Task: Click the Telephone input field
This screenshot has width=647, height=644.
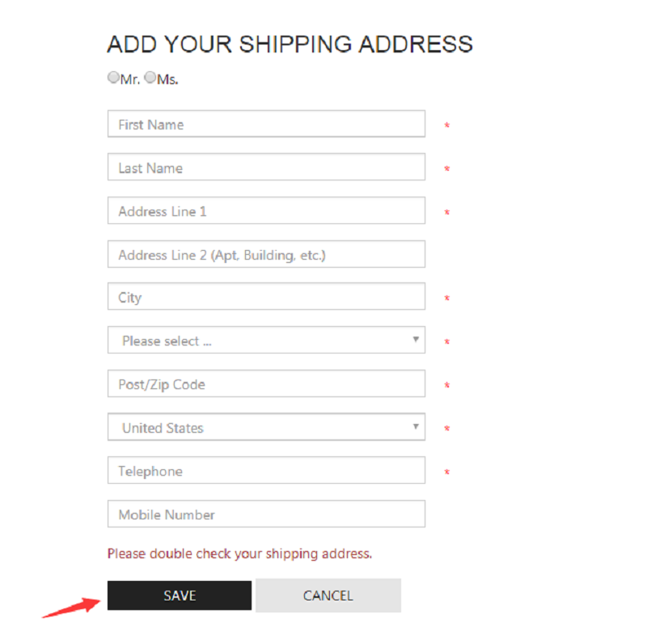Action: 266,471
